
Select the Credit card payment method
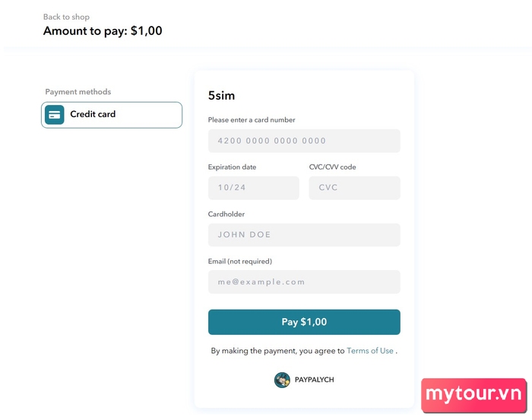112,115
